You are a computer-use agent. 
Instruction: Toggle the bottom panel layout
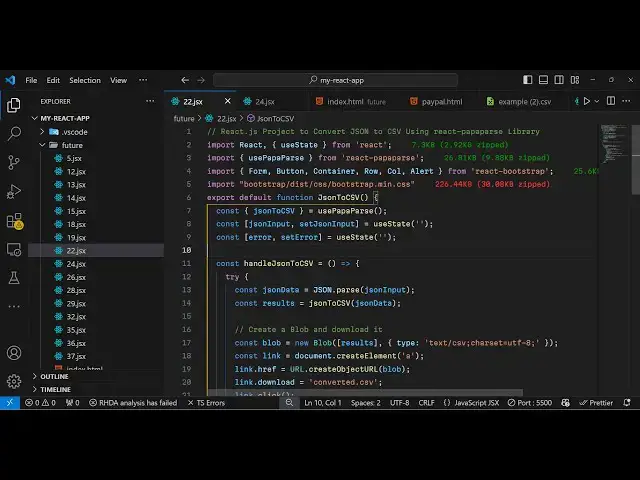point(543,80)
